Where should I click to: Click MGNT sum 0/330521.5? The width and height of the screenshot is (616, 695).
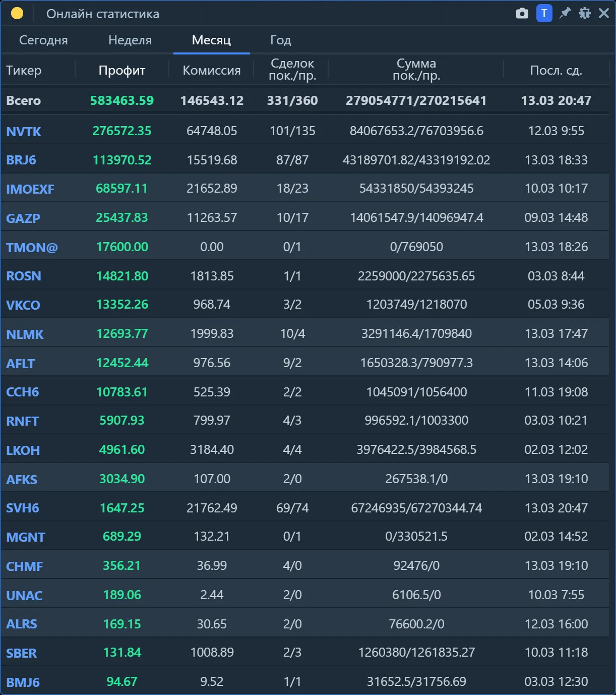click(416, 536)
